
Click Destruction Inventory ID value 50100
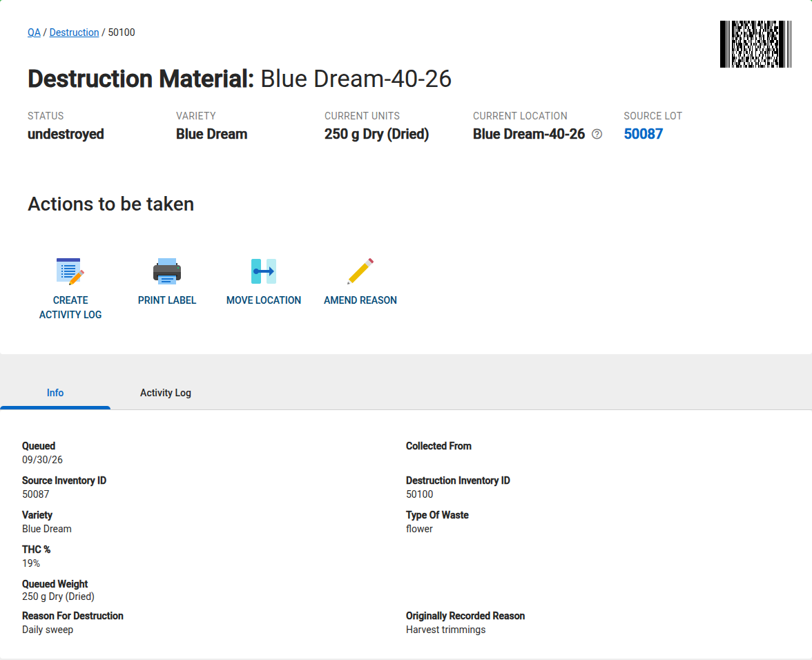pos(420,494)
